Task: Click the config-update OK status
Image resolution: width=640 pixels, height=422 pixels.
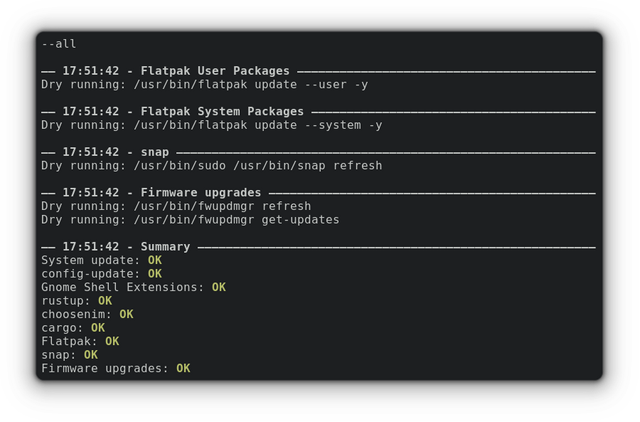Action: 155,273
